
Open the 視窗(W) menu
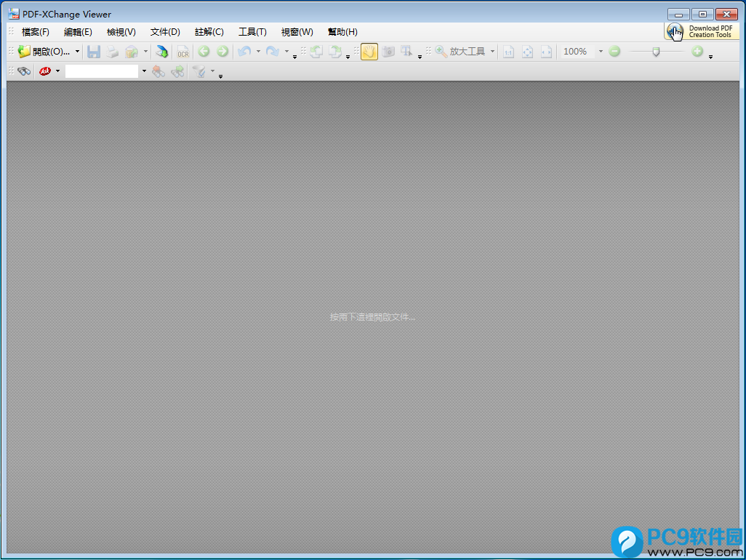(x=297, y=32)
